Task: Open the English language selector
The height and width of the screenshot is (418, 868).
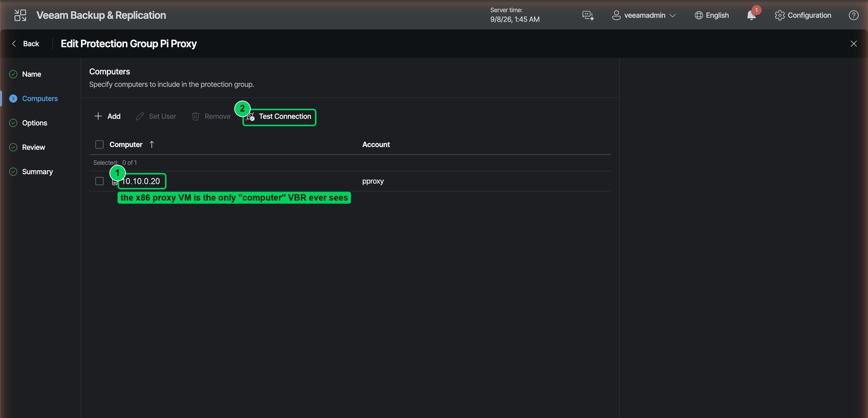Action: [x=712, y=15]
